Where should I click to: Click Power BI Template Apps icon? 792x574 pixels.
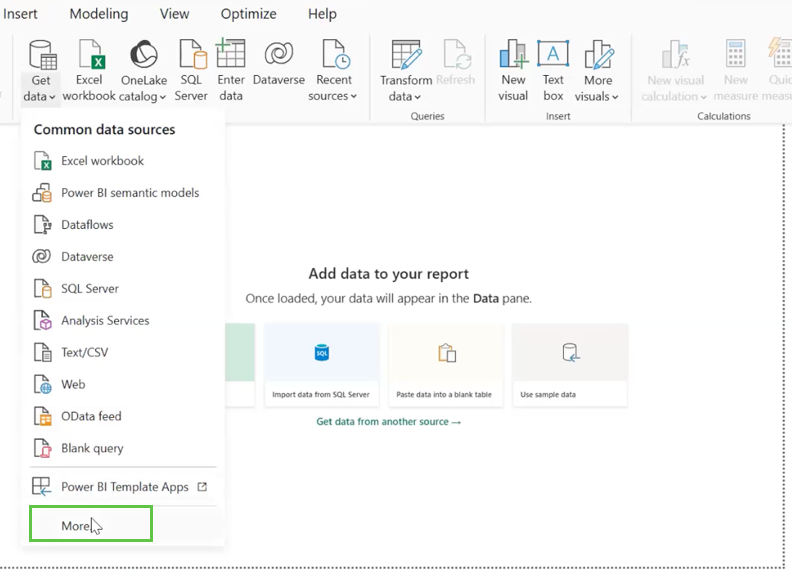[41, 487]
